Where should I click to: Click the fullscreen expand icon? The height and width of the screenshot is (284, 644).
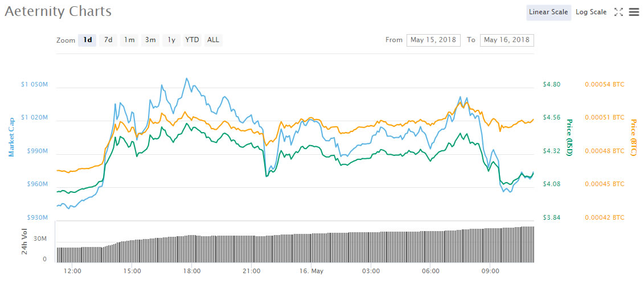[618, 12]
